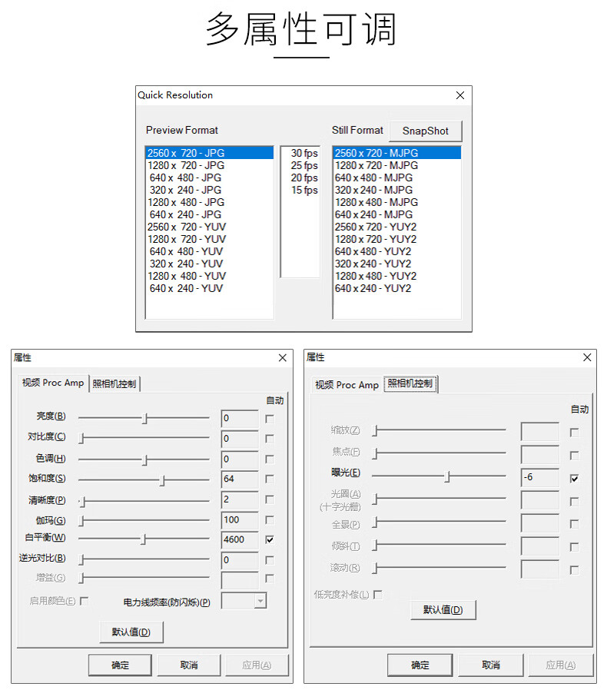Select 1280 x 720 - MJPG still format
Screen dimensions: 607x700
tap(396, 166)
